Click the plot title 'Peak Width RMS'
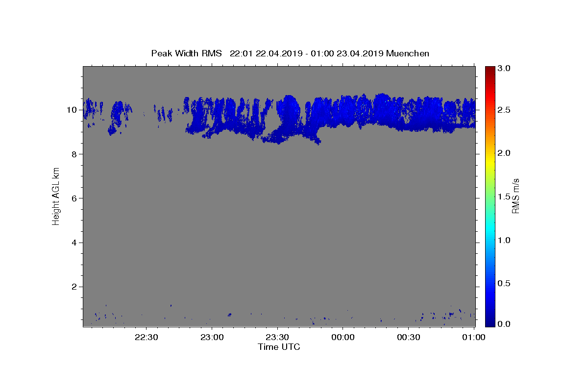Image resolution: width=588 pixels, height=392 pixels. click(x=186, y=53)
